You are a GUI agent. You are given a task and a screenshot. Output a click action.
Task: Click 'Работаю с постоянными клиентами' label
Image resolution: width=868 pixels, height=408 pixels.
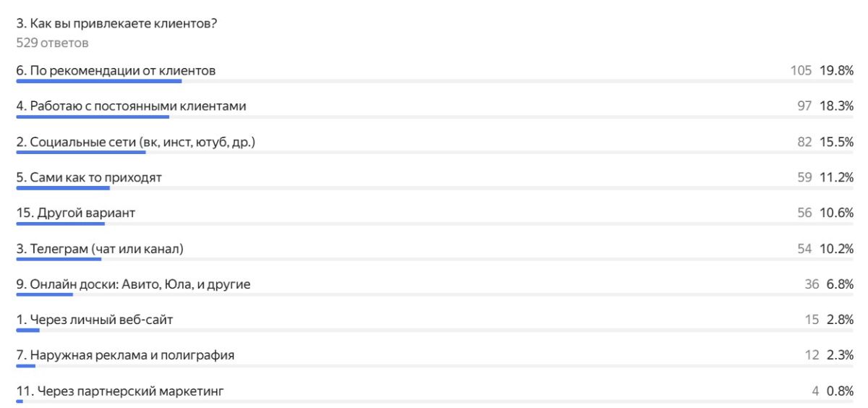[x=131, y=106]
